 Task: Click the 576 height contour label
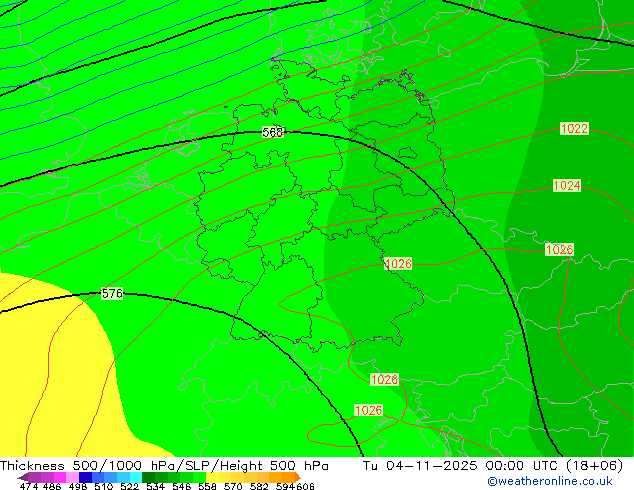(112, 293)
